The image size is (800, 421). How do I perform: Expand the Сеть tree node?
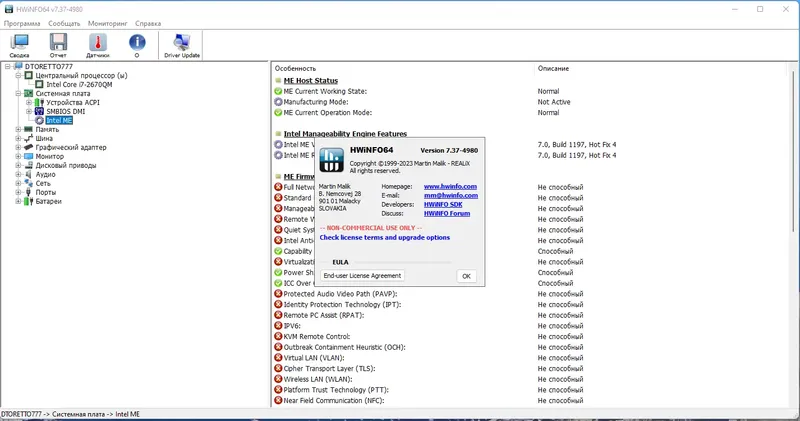[18, 183]
